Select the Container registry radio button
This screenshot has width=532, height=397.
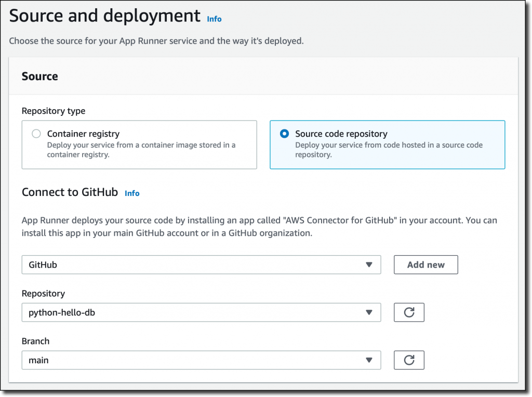tap(36, 134)
